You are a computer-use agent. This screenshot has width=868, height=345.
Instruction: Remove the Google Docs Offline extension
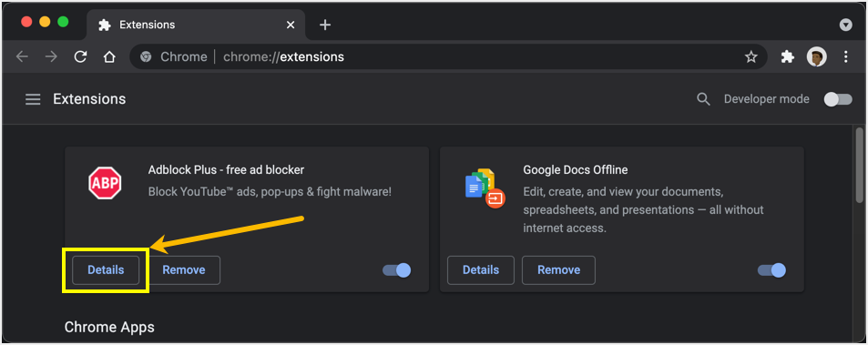(558, 269)
